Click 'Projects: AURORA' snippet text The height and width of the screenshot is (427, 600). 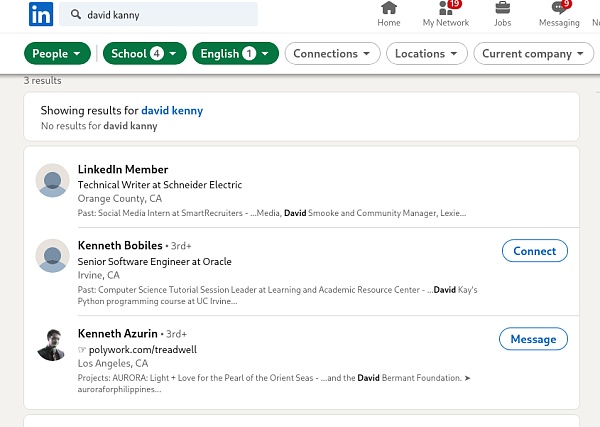(274, 383)
